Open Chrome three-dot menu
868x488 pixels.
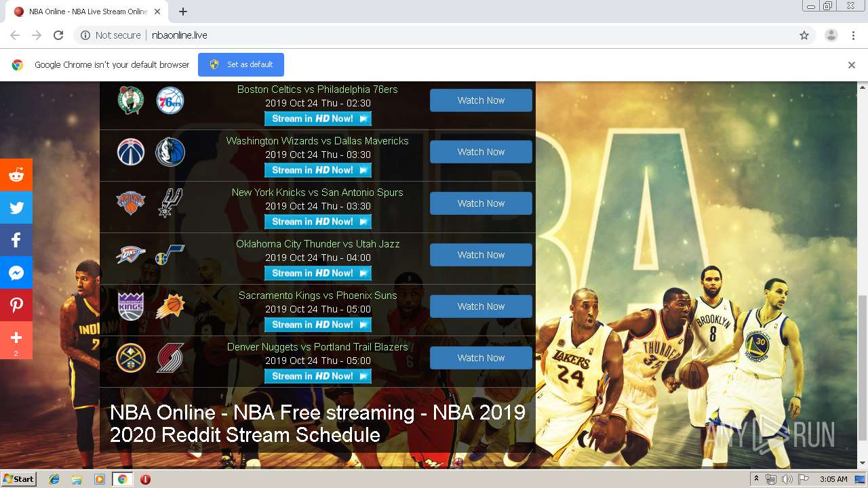click(x=853, y=35)
